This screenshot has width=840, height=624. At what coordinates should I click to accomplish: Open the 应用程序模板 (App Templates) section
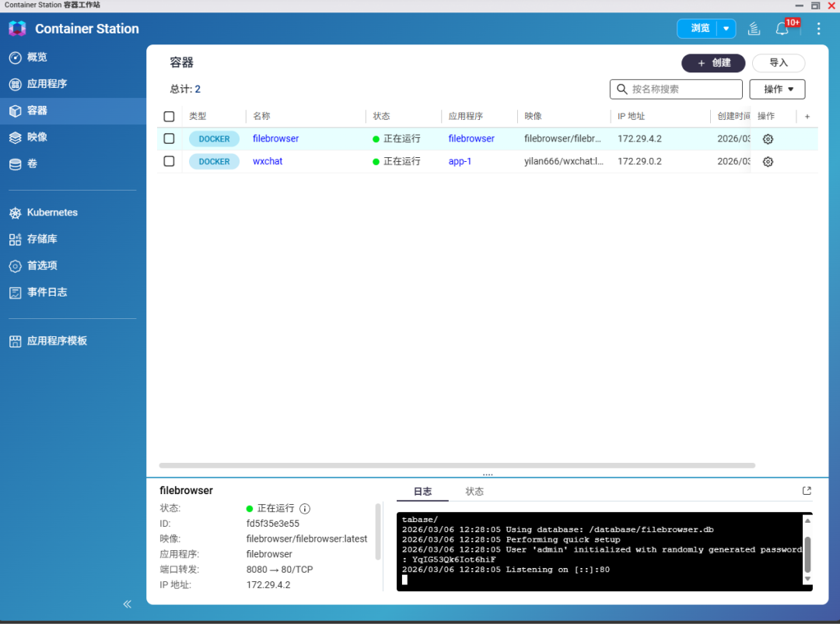click(x=59, y=340)
